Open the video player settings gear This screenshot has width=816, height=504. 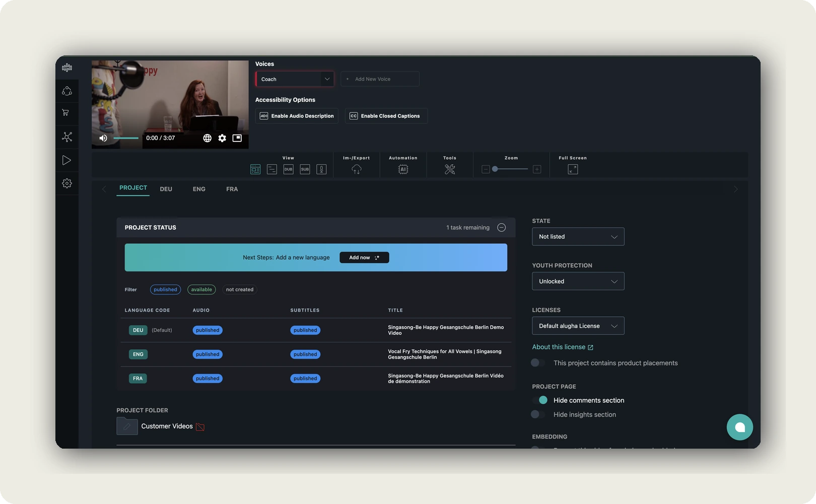(222, 138)
